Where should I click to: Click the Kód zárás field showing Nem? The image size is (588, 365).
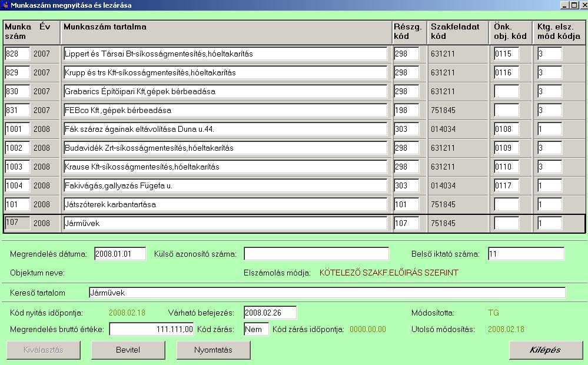click(x=256, y=329)
